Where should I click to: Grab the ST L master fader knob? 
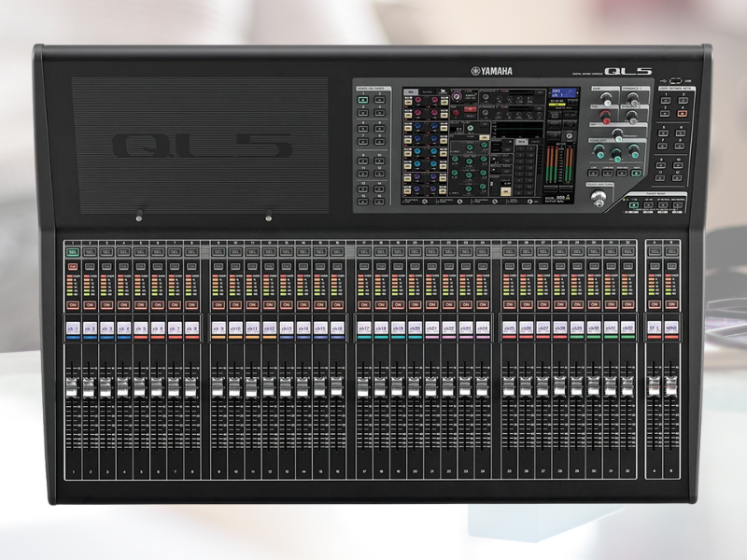point(654,387)
